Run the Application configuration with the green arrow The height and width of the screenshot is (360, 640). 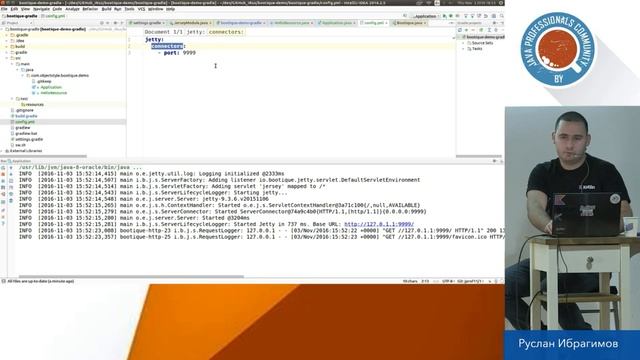pyautogui.click(x=444, y=16)
